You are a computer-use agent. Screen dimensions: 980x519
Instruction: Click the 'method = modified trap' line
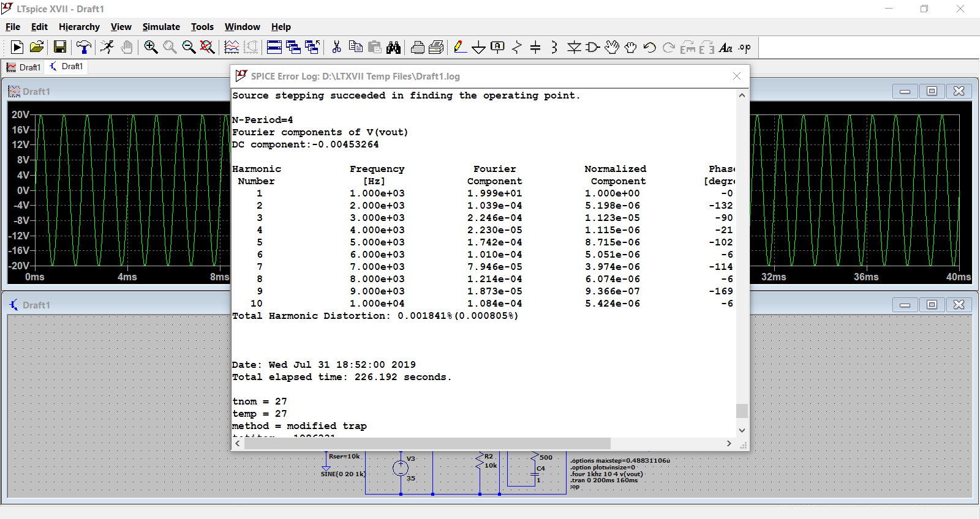pos(299,426)
